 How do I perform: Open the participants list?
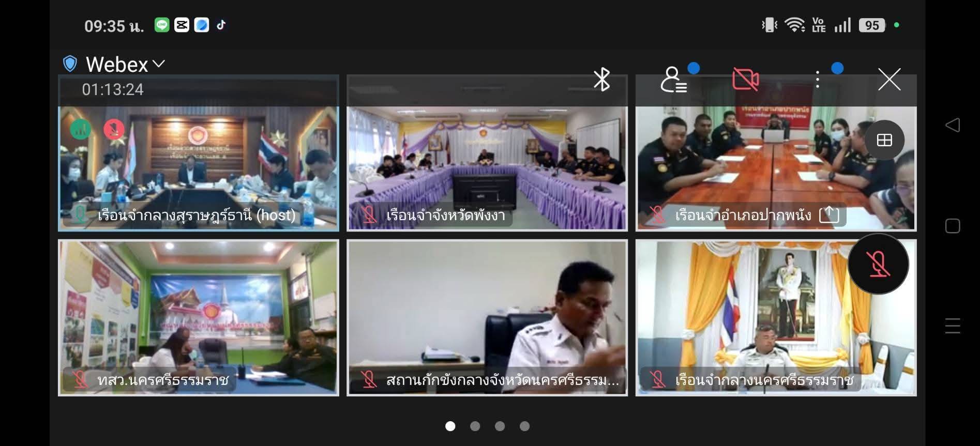pyautogui.click(x=673, y=80)
